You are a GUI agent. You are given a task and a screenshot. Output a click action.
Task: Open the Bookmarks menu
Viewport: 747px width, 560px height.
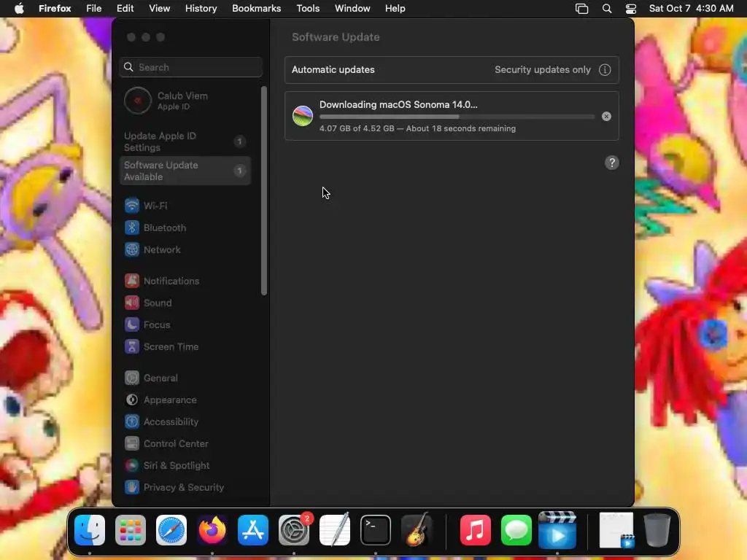tap(257, 9)
